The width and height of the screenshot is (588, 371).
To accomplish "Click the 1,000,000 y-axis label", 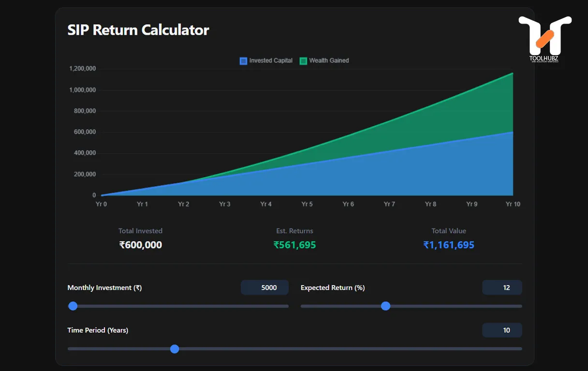I will pyautogui.click(x=83, y=90).
